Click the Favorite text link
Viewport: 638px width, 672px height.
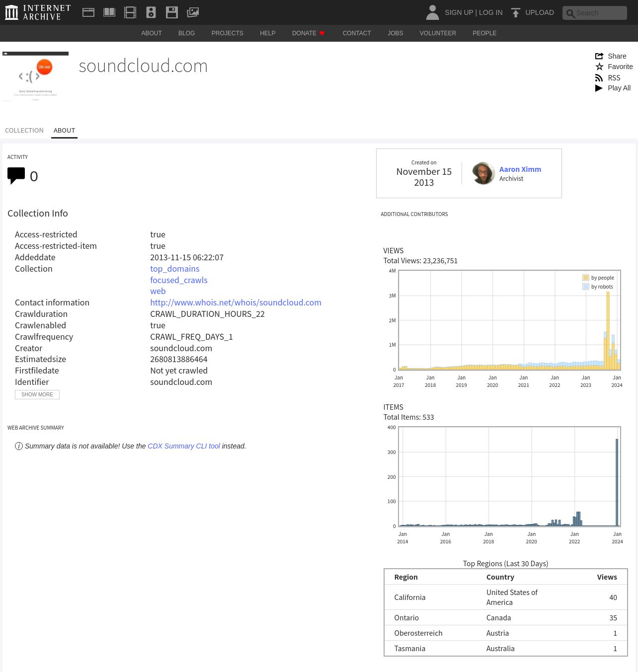click(620, 67)
